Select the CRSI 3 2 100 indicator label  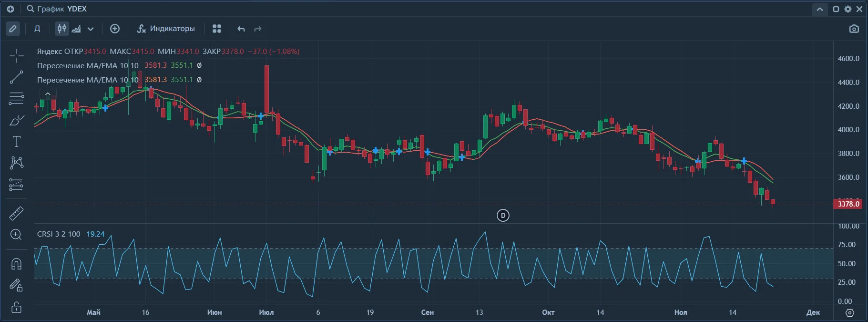[59, 234]
